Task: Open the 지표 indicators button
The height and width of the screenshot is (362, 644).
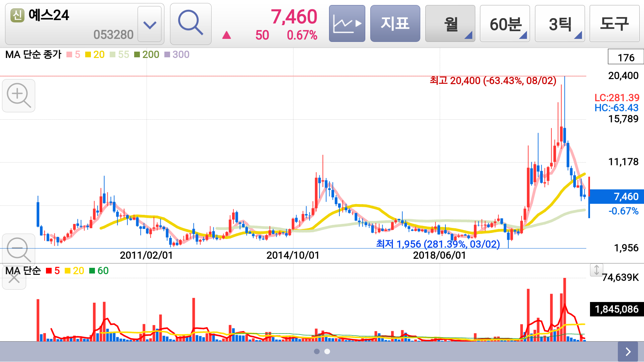Action: 395,23
